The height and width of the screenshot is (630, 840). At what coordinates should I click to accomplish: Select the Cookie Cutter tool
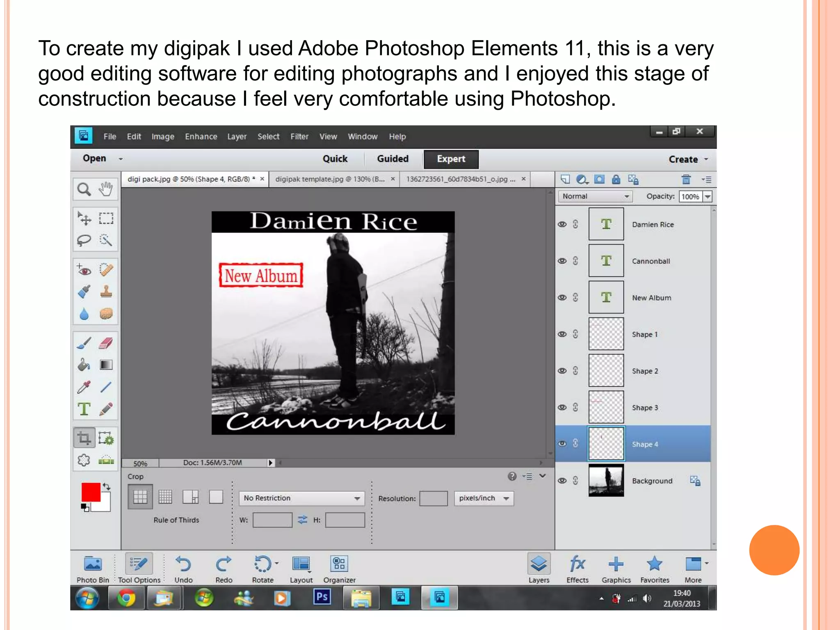point(84,460)
